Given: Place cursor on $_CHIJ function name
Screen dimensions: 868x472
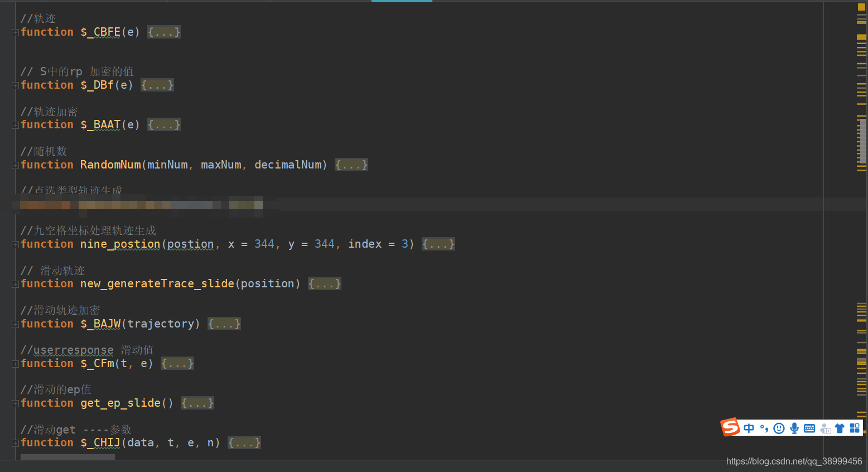Looking at the screenshot, I should click(100, 442).
